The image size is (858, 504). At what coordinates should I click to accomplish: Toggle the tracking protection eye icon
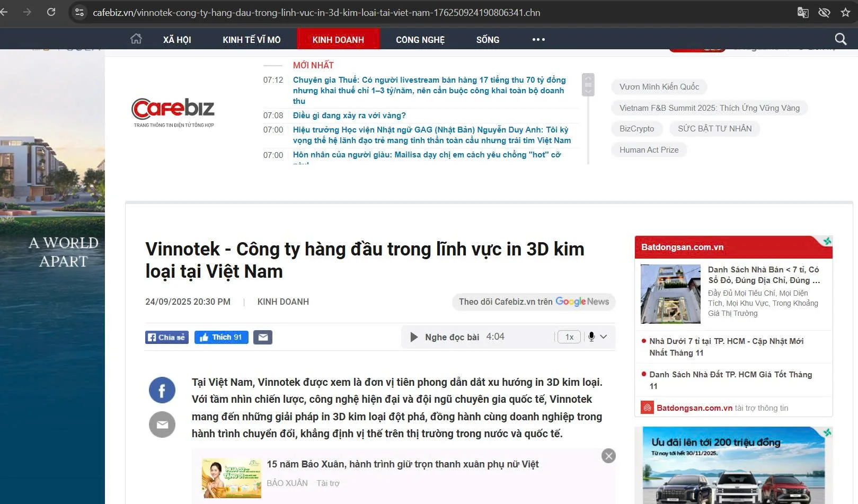pyautogui.click(x=824, y=12)
